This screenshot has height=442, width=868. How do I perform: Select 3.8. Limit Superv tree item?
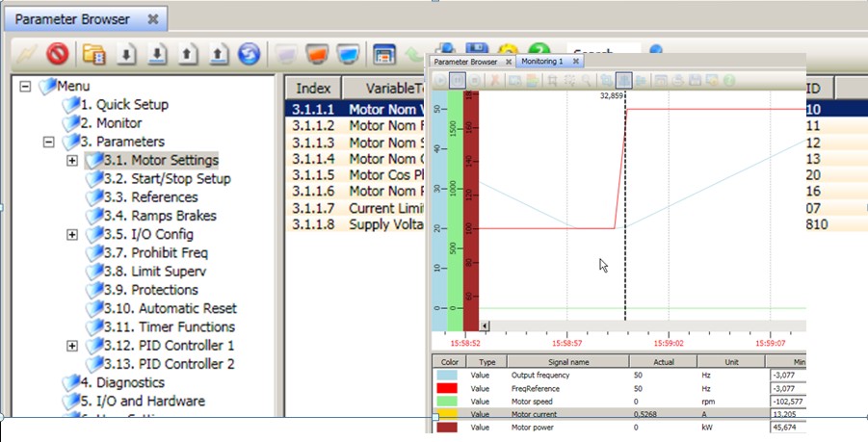pyautogui.click(x=155, y=272)
